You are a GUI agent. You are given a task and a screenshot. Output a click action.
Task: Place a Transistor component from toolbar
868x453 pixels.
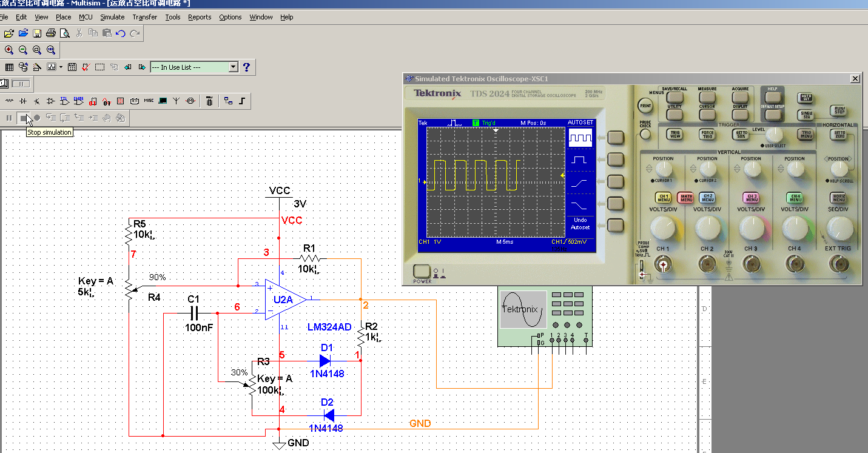tap(37, 101)
